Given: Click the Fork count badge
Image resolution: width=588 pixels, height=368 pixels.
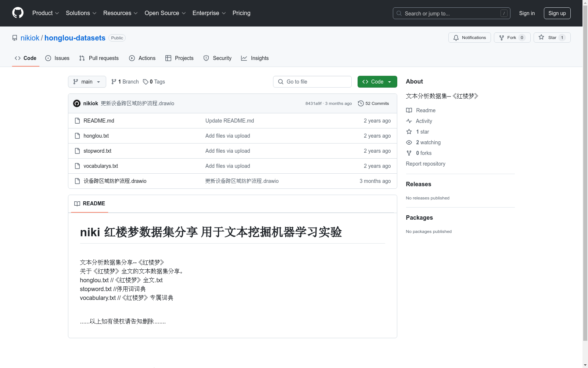Looking at the screenshot, I should tap(522, 38).
